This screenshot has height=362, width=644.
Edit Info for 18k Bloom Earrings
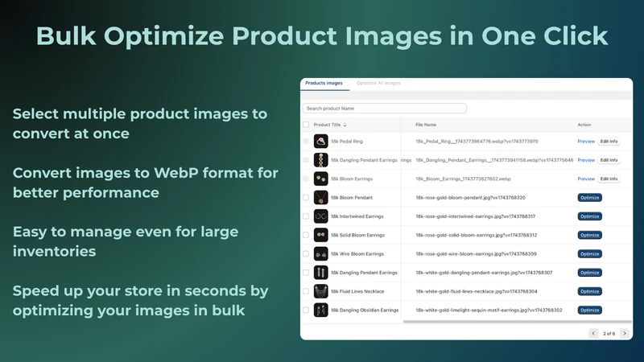(609, 179)
